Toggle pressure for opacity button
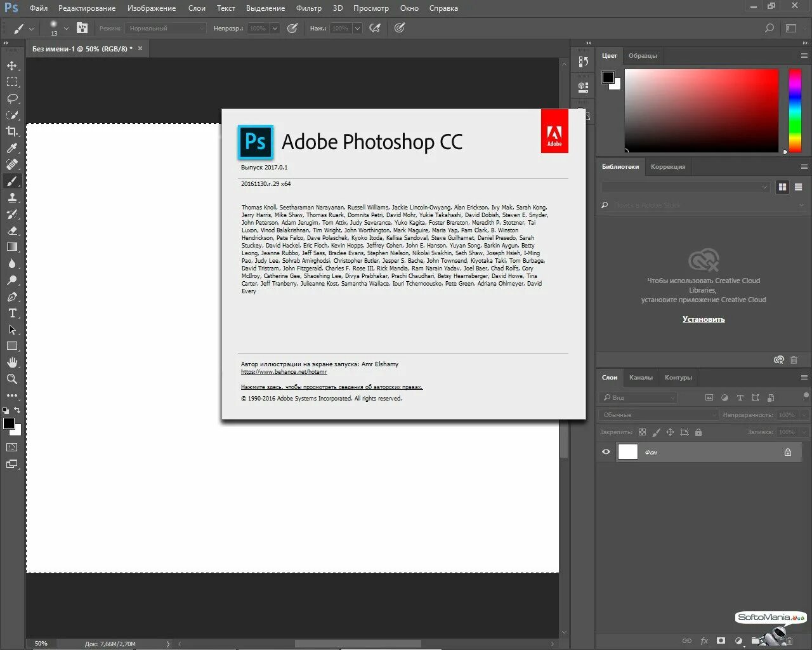Viewport: 812px width, 650px height. (292, 28)
